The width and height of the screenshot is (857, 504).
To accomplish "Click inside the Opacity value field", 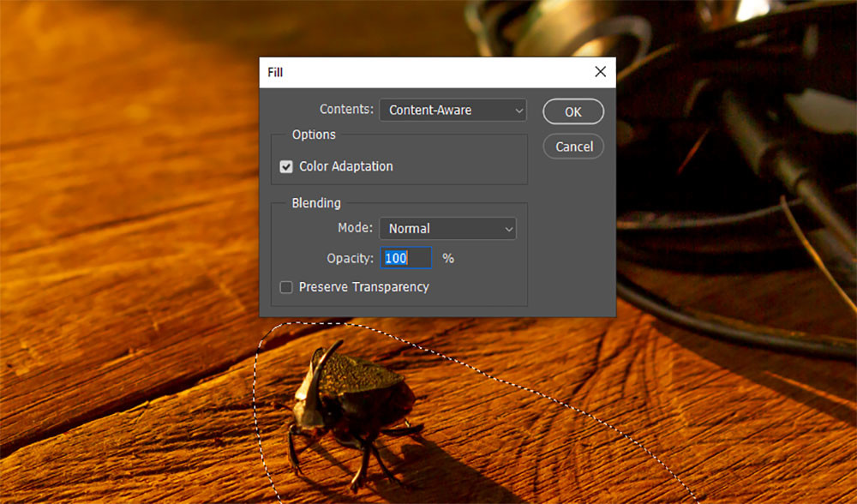I will [x=405, y=258].
